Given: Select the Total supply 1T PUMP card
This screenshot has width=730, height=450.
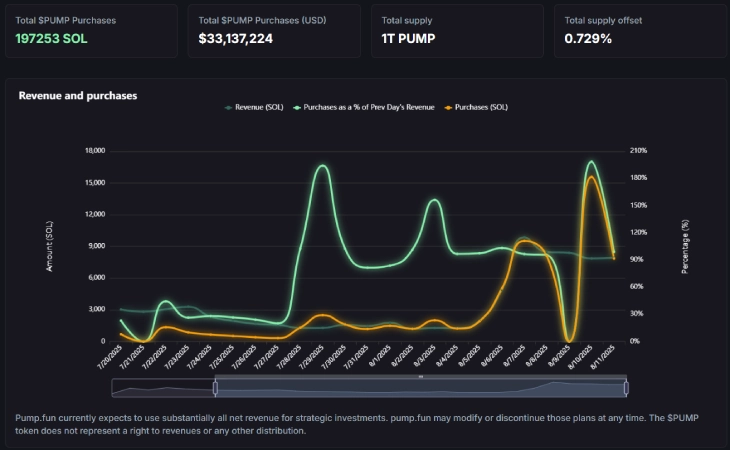Looking at the screenshot, I should tap(457, 30).
